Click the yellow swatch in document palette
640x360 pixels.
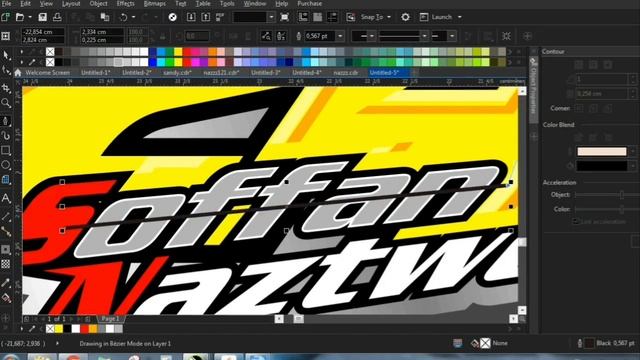(x=59, y=329)
